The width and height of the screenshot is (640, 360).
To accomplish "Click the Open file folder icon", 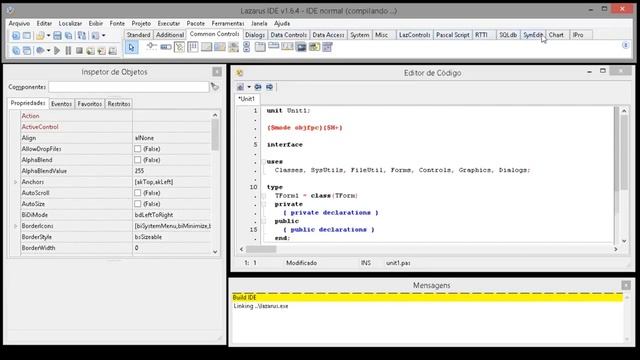I will click(40, 36).
